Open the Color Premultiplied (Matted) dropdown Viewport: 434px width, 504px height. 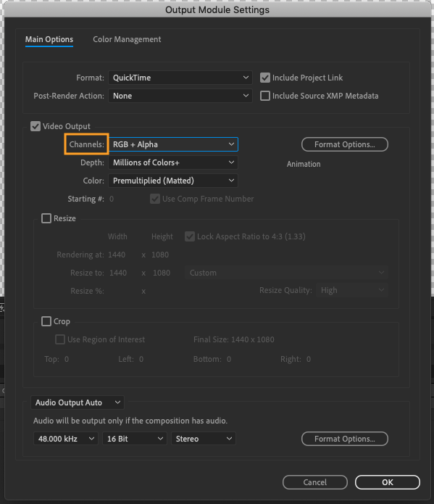click(x=173, y=181)
